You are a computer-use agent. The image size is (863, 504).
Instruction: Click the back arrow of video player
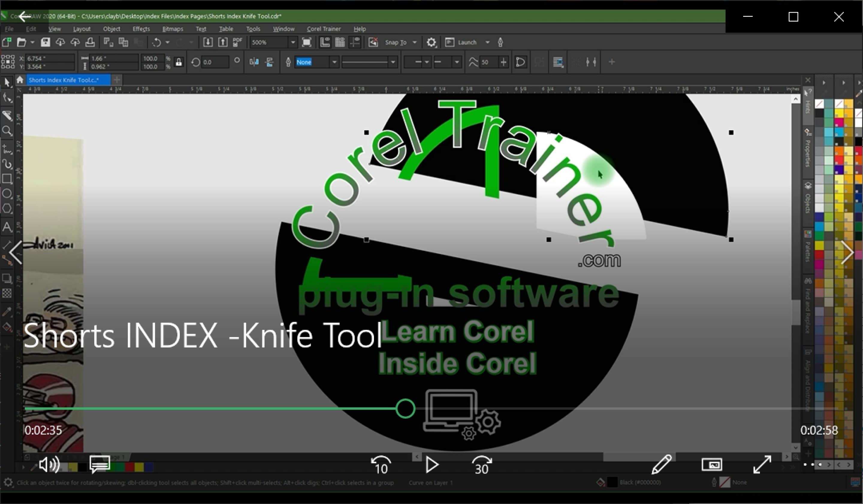25,16
